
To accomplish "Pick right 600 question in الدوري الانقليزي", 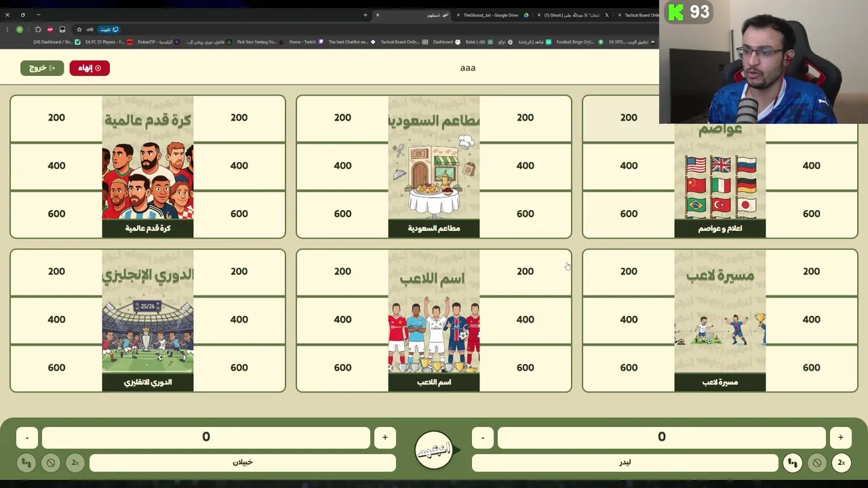I will click(x=239, y=368).
